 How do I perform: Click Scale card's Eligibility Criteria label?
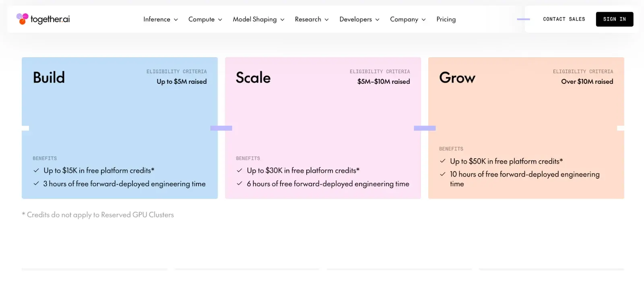[380, 71]
